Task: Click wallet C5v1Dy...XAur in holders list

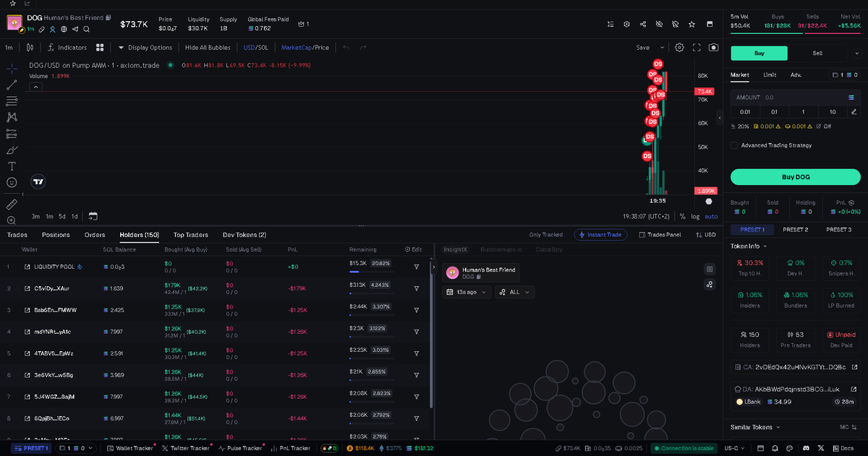Action: point(51,288)
